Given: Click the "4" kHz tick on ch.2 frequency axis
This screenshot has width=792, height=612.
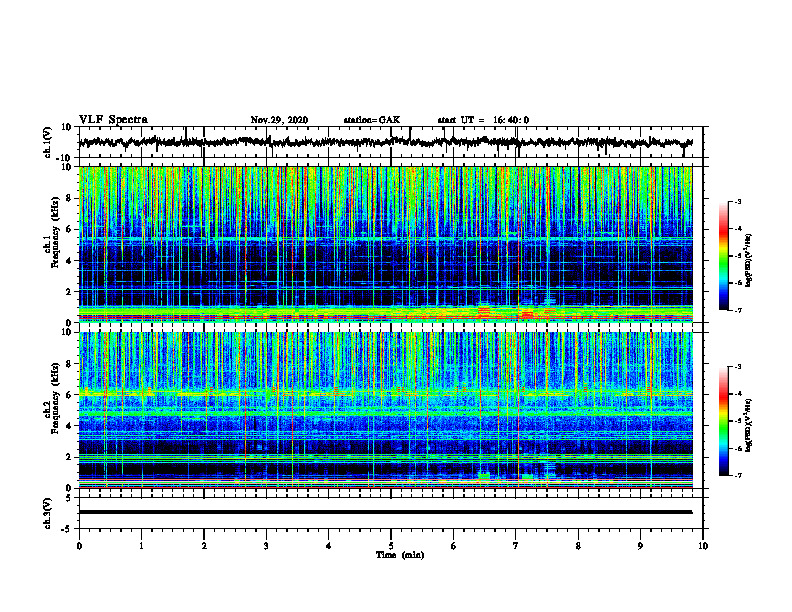Looking at the screenshot, I should (x=68, y=426).
